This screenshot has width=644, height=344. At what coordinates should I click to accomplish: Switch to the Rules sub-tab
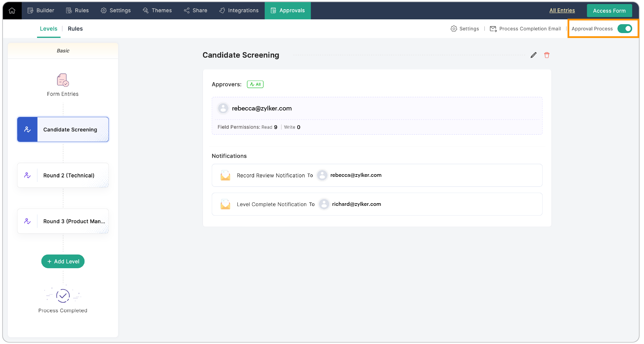click(x=75, y=29)
